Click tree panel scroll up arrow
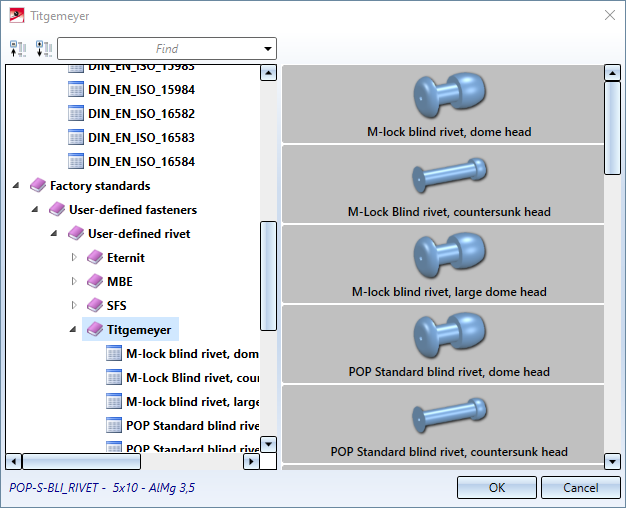 (x=268, y=73)
